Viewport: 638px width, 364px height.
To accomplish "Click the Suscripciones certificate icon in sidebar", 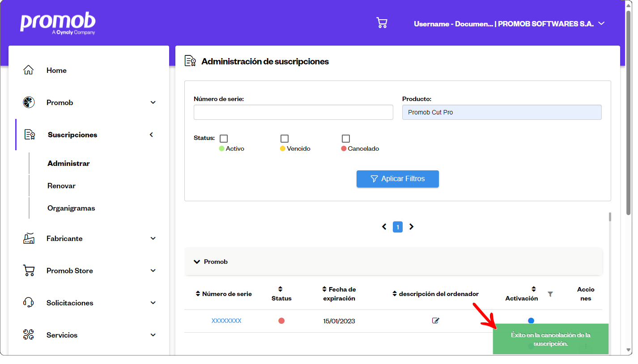I will coord(30,135).
